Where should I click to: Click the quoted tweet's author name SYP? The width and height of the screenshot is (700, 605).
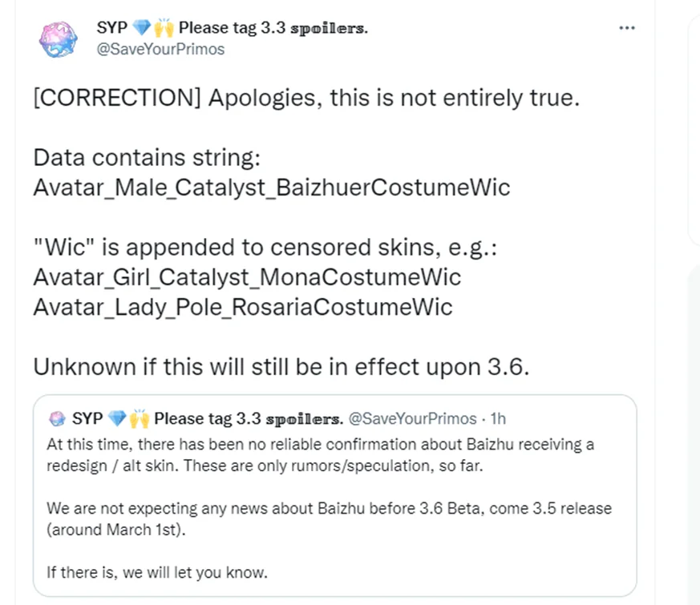[87, 419]
